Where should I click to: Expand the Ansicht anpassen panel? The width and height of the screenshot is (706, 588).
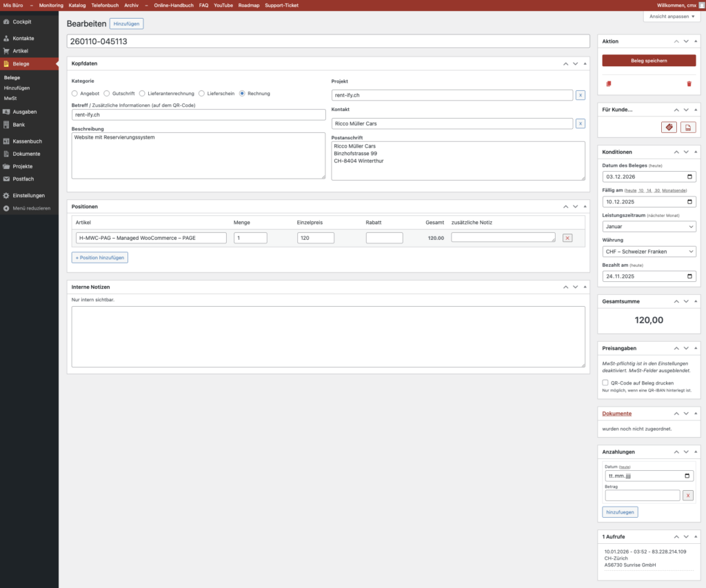[x=672, y=17]
